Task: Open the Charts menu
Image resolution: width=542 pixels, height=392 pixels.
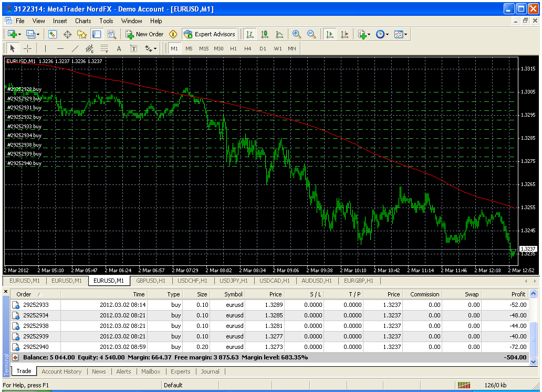Action: 82,21
